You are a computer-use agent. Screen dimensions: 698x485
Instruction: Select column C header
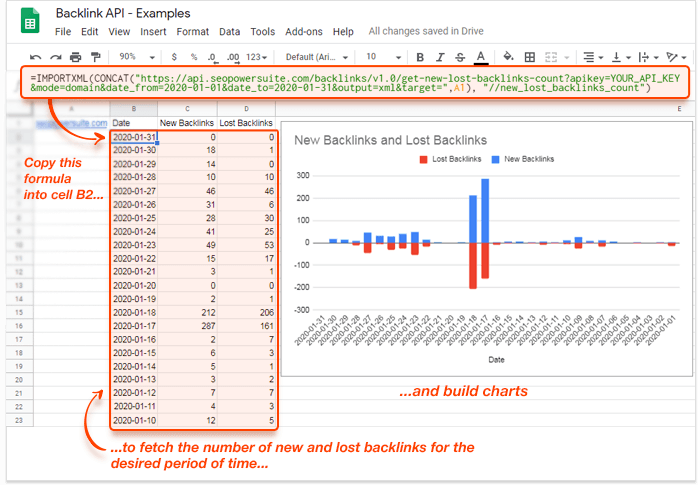point(187,109)
